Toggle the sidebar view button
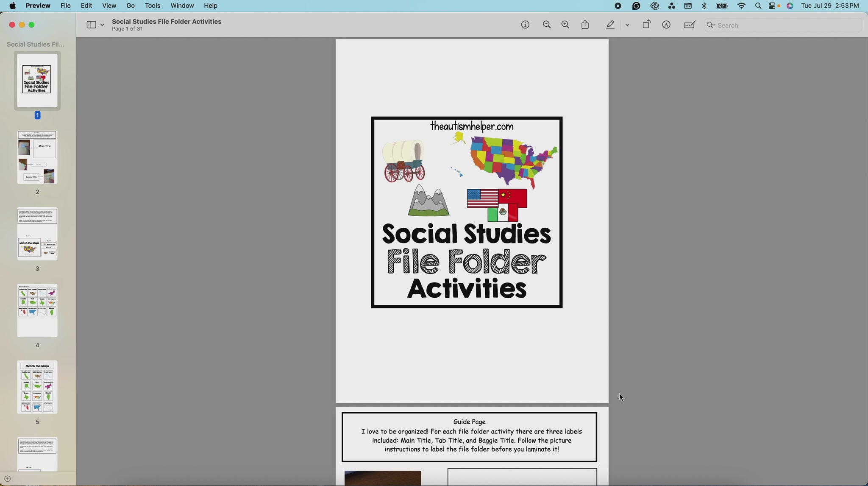The image size is (868, 486). point(91,25)
